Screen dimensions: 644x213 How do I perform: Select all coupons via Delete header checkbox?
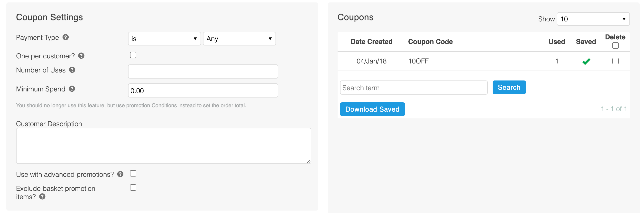[615, 45]
